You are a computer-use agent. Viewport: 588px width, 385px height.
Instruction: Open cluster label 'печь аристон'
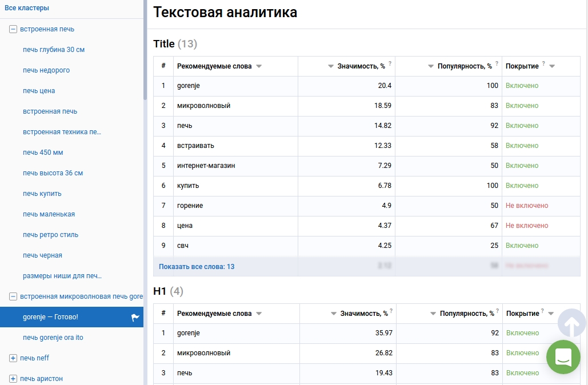click(x=41, y=379)
